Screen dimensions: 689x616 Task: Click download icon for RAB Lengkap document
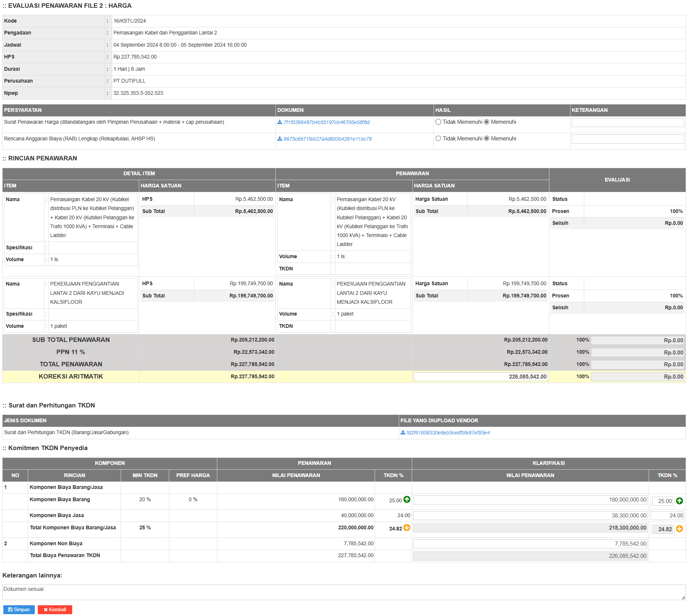click(x=280, y=139)
